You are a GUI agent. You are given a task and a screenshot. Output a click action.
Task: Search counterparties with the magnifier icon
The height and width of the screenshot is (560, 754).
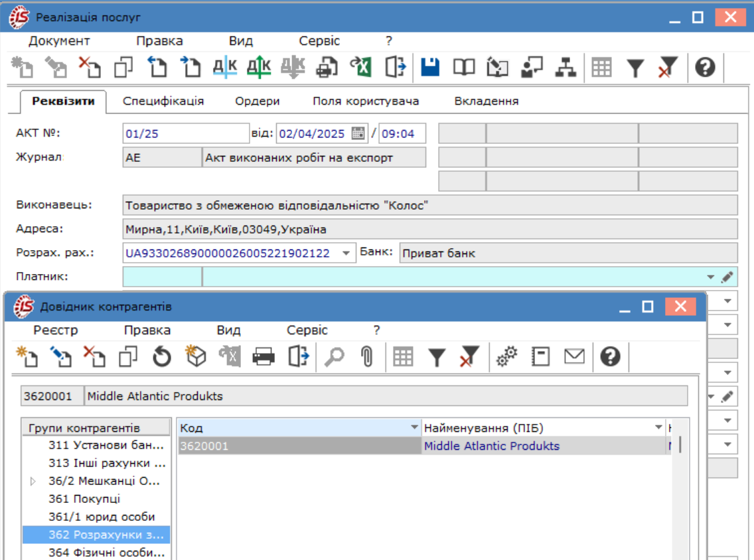click(x=335, y=357)
